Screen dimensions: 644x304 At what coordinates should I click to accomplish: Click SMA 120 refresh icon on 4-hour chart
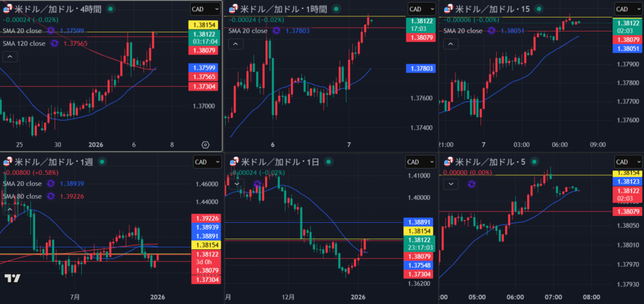point(55,43)
